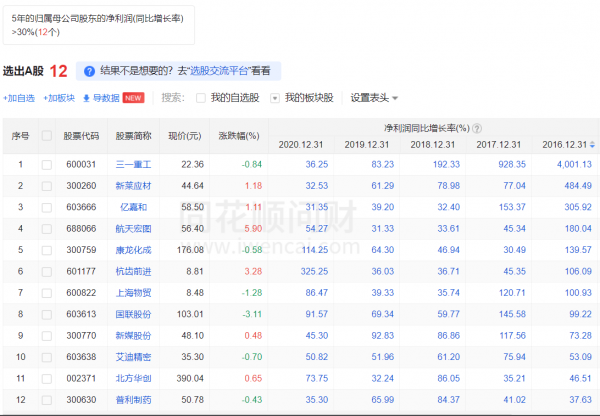Click the 2018.12.31 column header
The height and width of the screenshot is (416, 600).
click(x=433, y=145)
